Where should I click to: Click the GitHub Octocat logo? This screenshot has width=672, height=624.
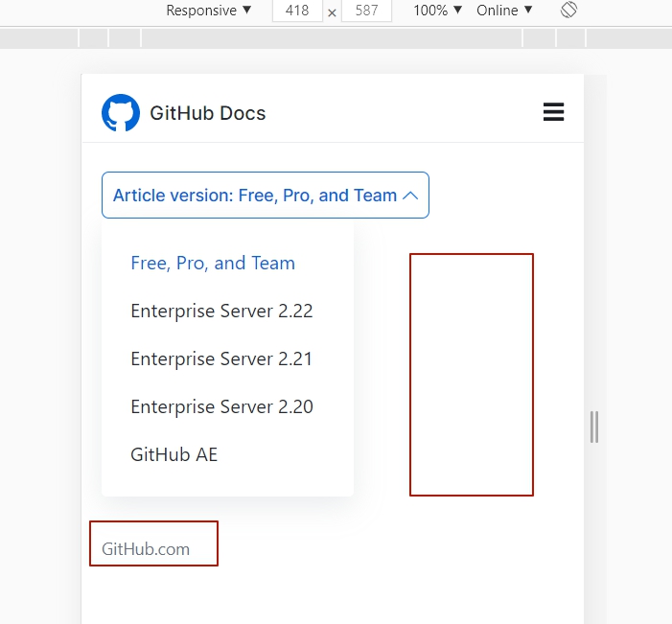click(x=121, y=113)
